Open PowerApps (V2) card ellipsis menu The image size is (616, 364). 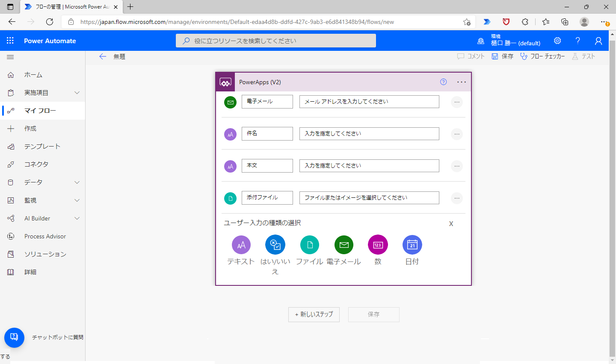[x=461, y=82]
